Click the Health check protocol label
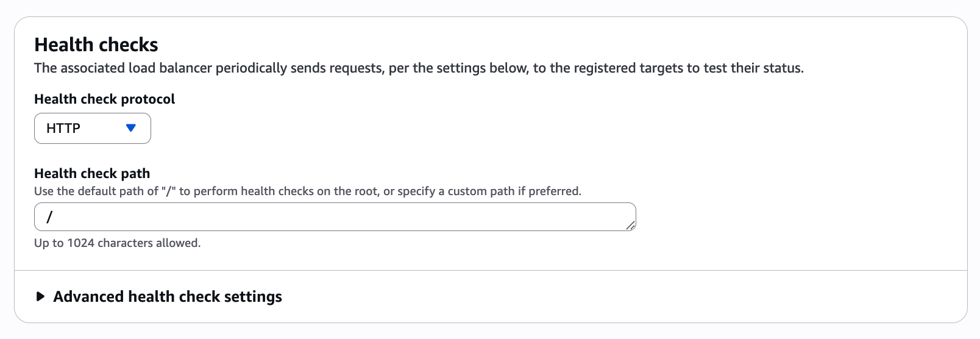The height and width of the screenshot is (339, 980). (x=104, y=99)
